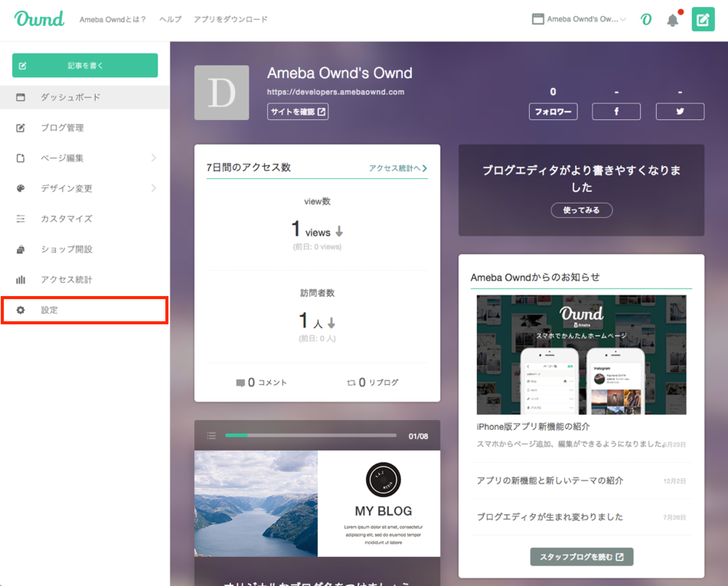Screen dimensions: 728x586
Task: Open the iPhone app news thumbnail
Action: coord(581,355)
